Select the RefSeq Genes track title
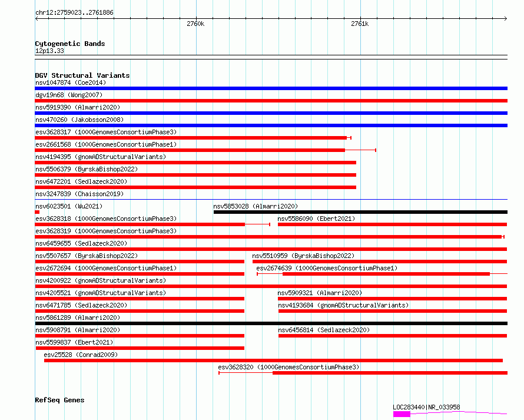Image resolution: width=524 pixels, height=420 pixels. click(59, 400)
